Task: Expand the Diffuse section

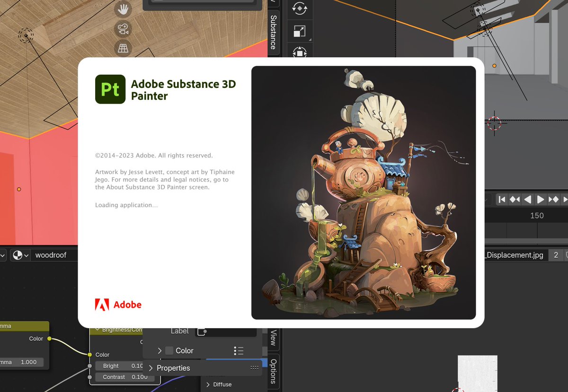Action: [x=208, y=384]
